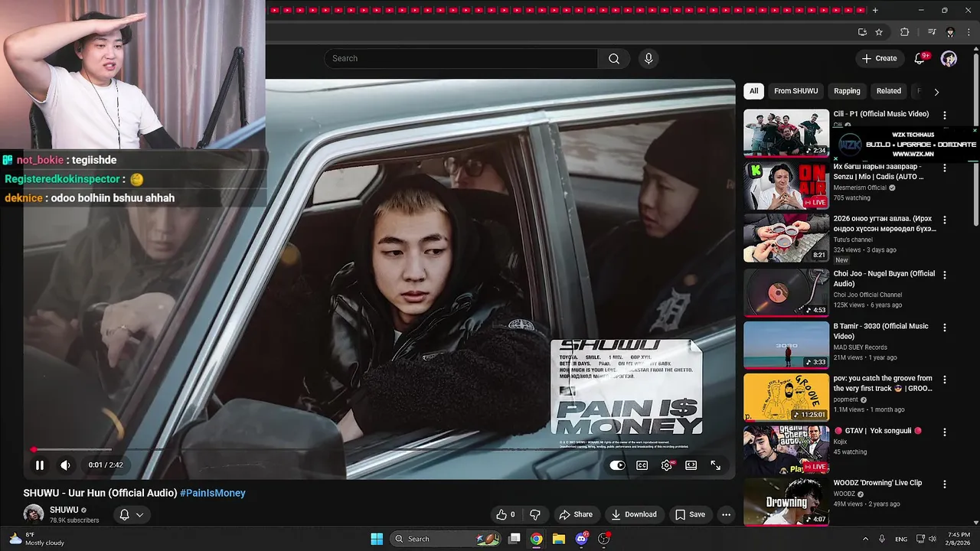Open OBS Studio from taskbar

(x=603, y=539)
